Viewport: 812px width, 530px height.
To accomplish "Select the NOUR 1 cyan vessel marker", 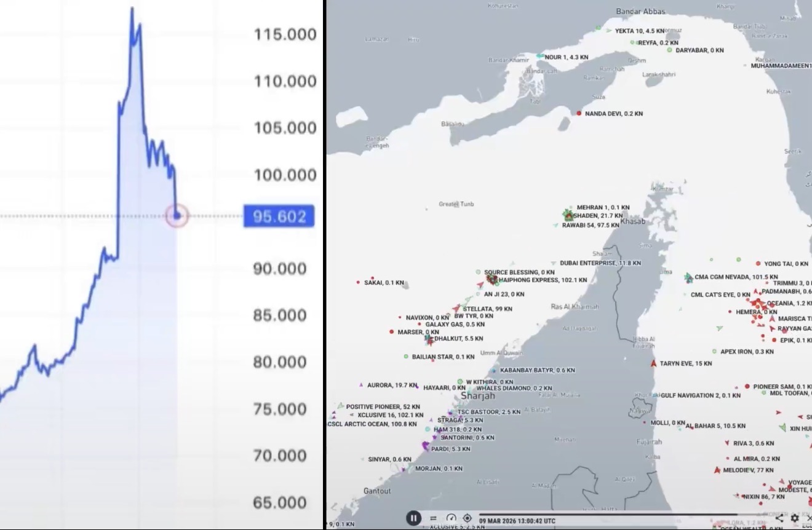I will 539,57.
